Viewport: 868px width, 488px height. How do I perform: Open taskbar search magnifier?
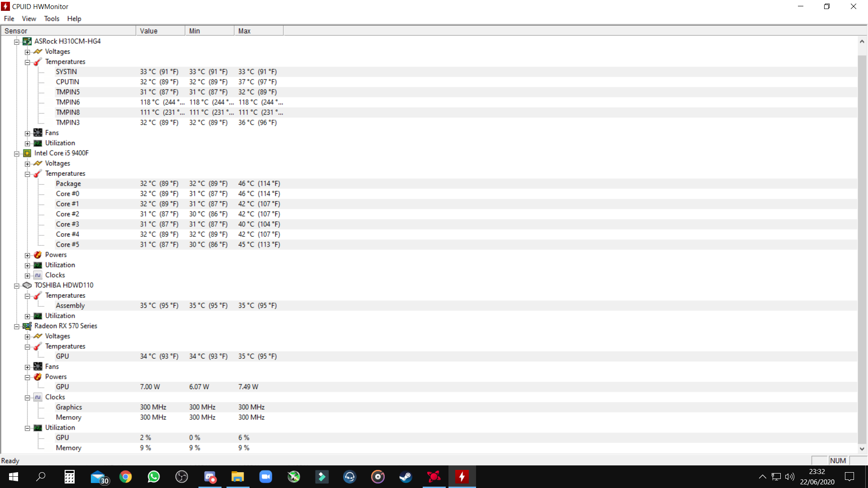click(41, 477)
